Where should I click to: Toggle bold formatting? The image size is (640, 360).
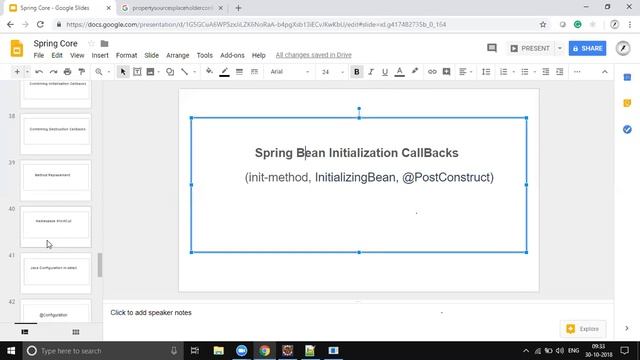coord(356,72)
